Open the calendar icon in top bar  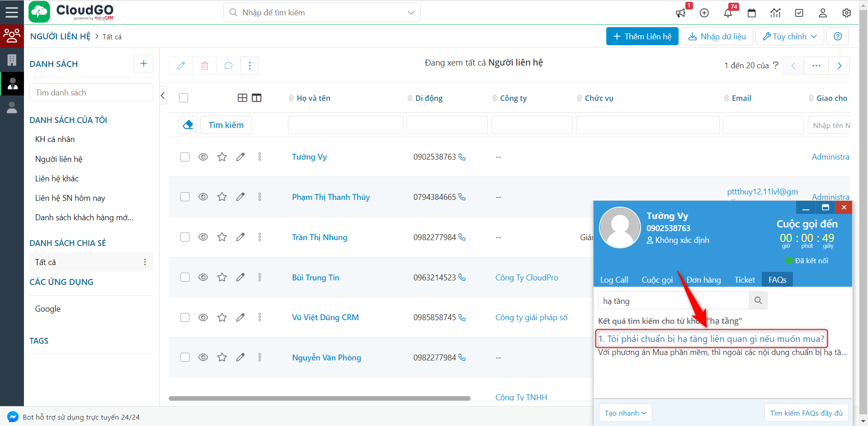tap(751, 13)
